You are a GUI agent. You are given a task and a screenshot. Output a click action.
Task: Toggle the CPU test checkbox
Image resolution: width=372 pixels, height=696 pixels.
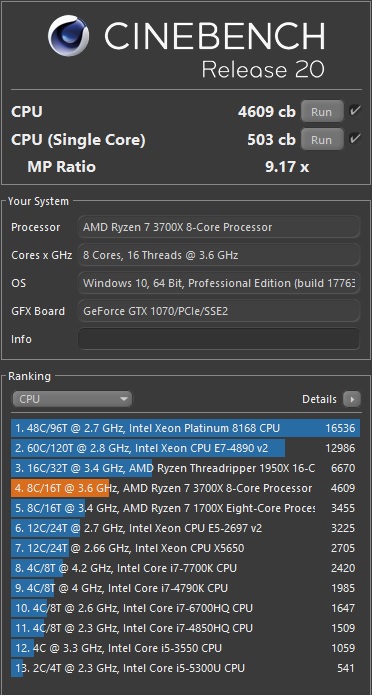(x=355, y=111)
